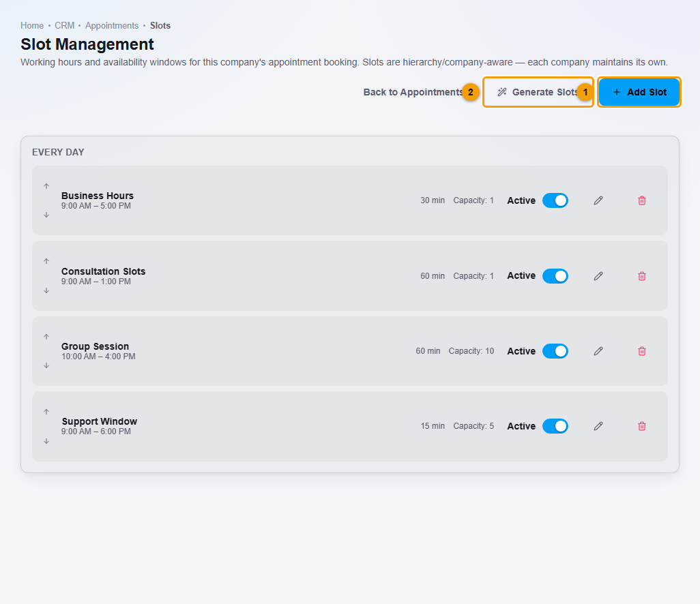Move Business Hours slot up

(46, 186)
